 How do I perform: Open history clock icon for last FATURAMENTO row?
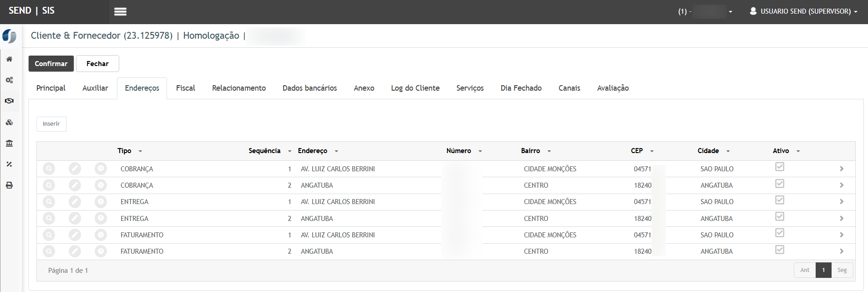point(101,251)
